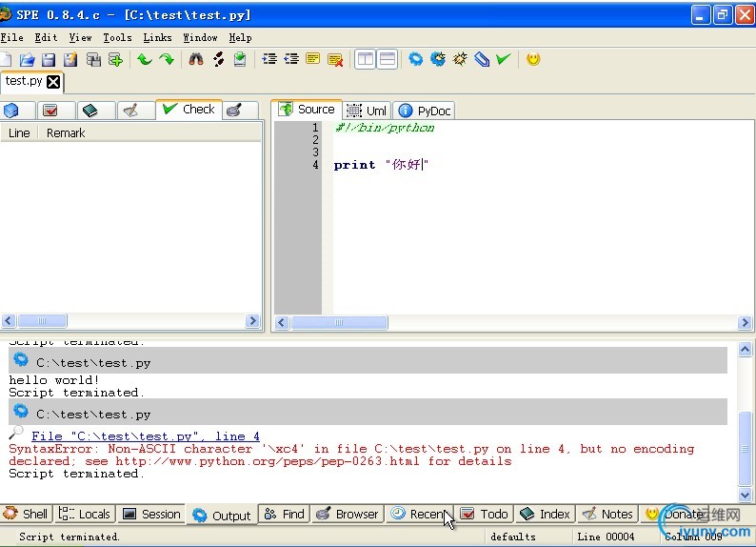Click the source editor horizontal scrollbar thumb

tap(339, 322)
